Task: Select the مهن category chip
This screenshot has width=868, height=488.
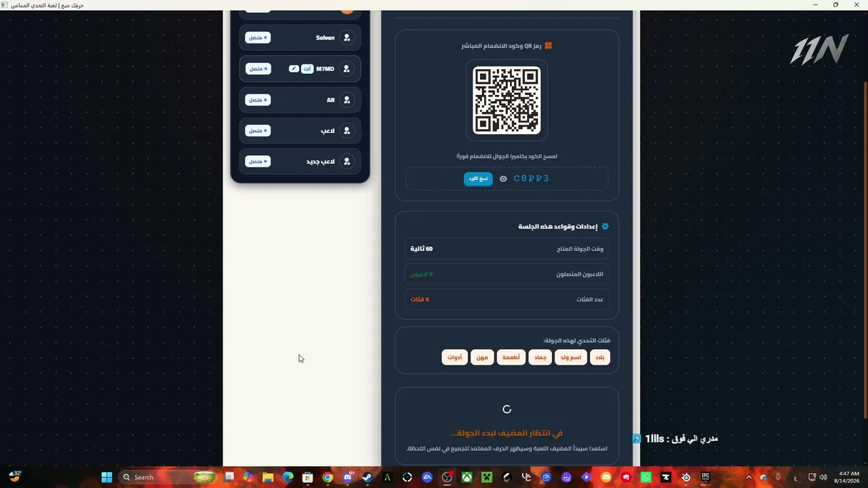Action: click(482, 357)
